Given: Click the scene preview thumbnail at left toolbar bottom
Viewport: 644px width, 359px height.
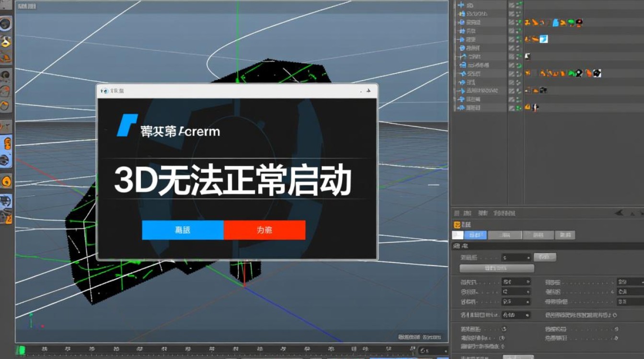Looking at the screenshot, I should click(6, 203).
